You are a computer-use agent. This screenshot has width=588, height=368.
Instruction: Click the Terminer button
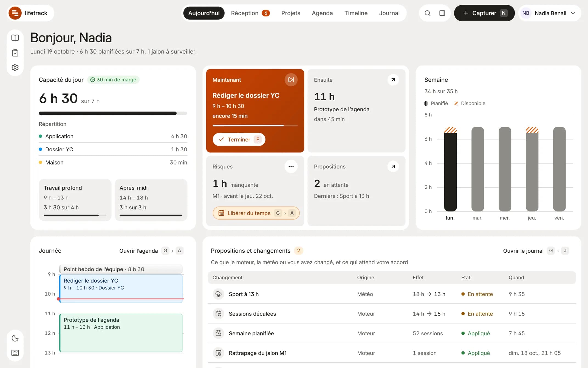(x=239, y=140)
